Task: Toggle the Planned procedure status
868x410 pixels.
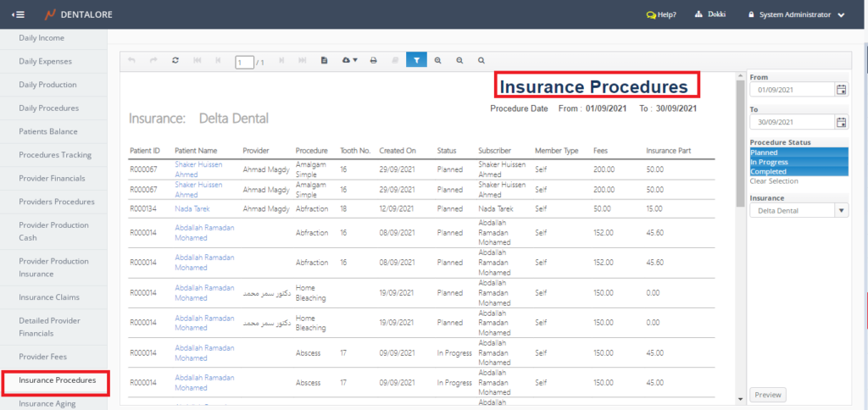Action: pyautogui.click(x=798, y=152)
